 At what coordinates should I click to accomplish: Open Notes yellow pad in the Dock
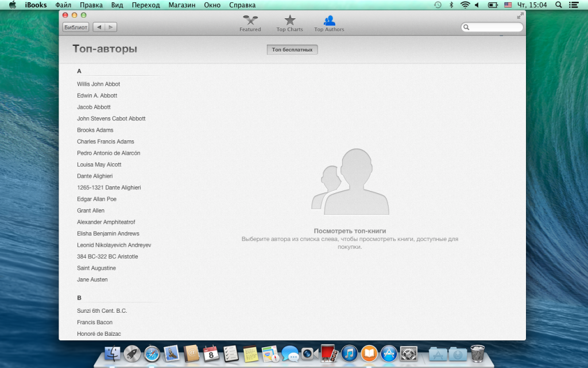coord(250,354)
